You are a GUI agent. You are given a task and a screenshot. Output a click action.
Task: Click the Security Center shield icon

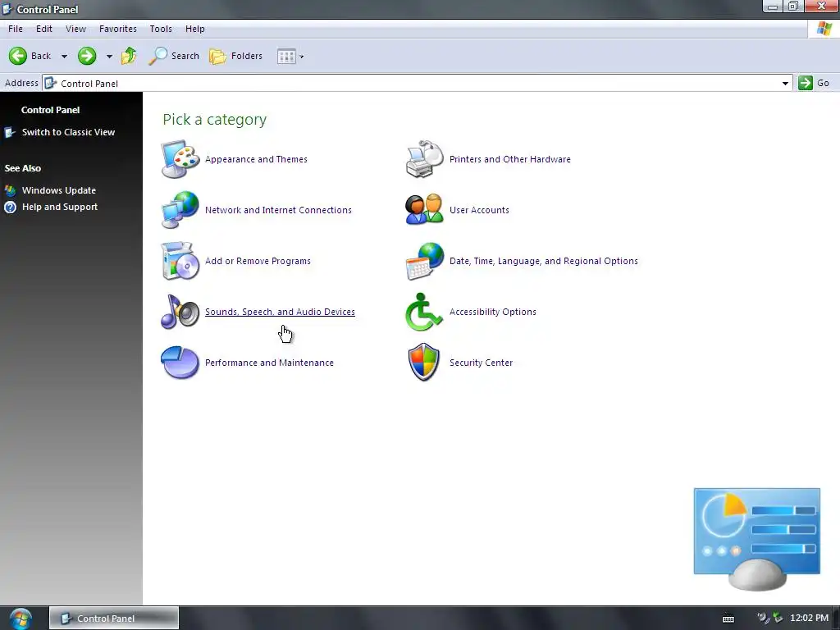tap(424, 362)
